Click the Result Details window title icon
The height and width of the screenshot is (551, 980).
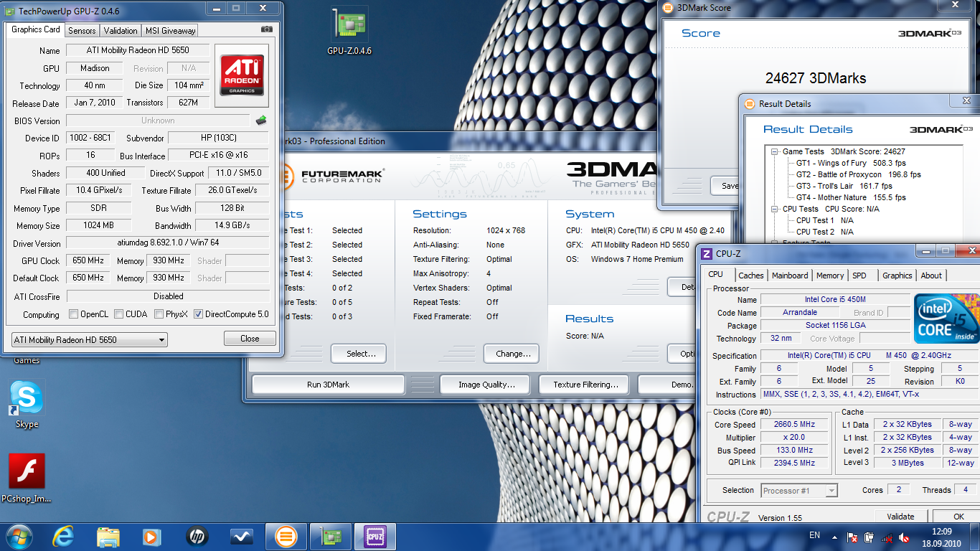coord(750,103)
